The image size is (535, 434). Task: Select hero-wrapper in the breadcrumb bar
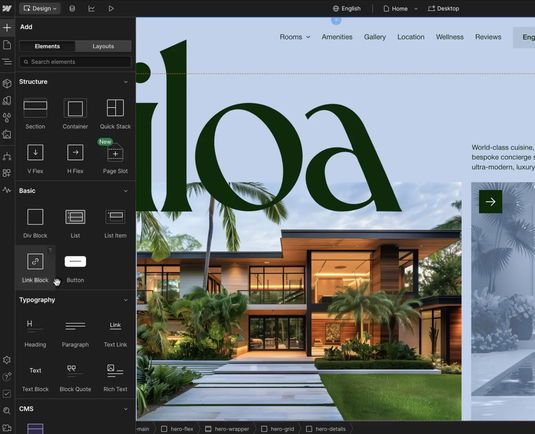pos(227,429)
